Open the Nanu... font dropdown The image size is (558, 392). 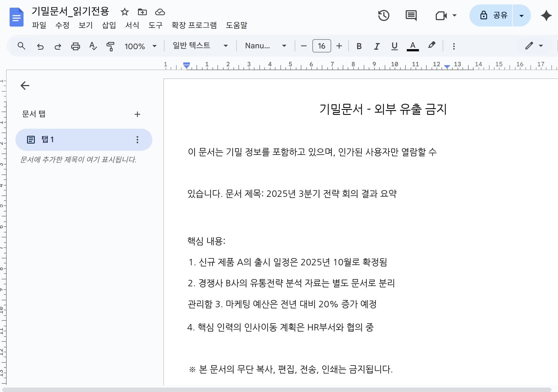coord(265,46)
